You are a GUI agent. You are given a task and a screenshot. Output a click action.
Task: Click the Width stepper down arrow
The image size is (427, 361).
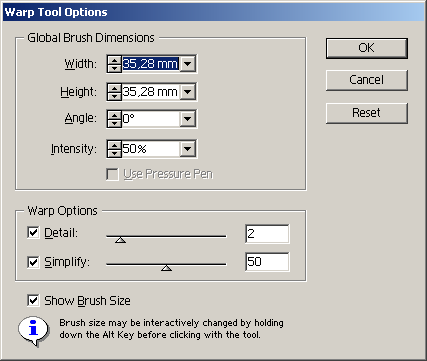pyautogui.click(x=114, y=68)
